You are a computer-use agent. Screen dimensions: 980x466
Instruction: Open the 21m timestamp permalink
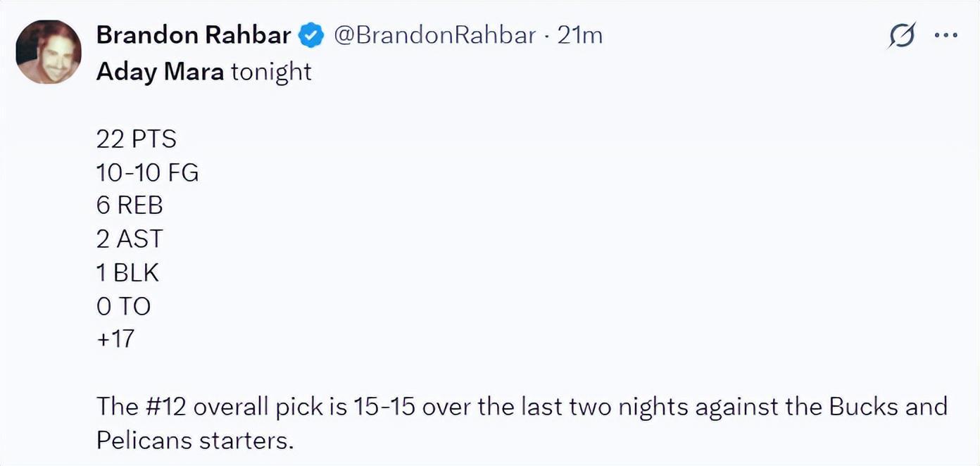pos(580,35)
